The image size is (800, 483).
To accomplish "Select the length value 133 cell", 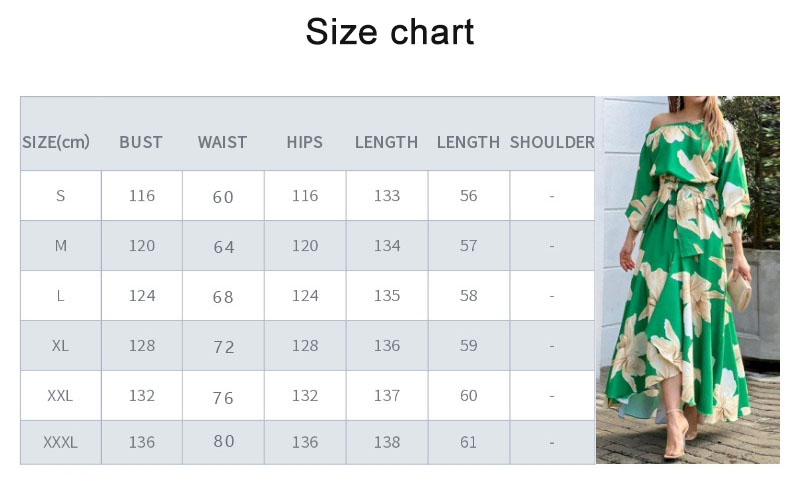I will point(387,196).
